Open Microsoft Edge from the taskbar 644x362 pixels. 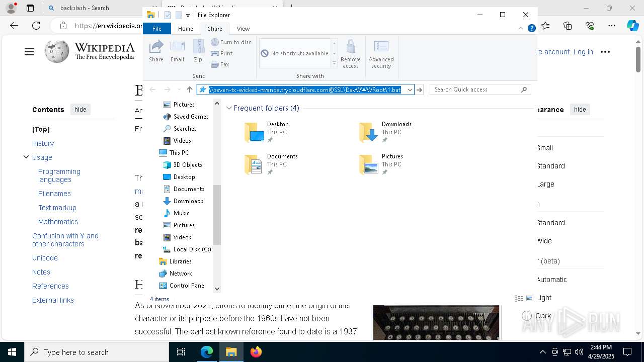click(207, 352)
